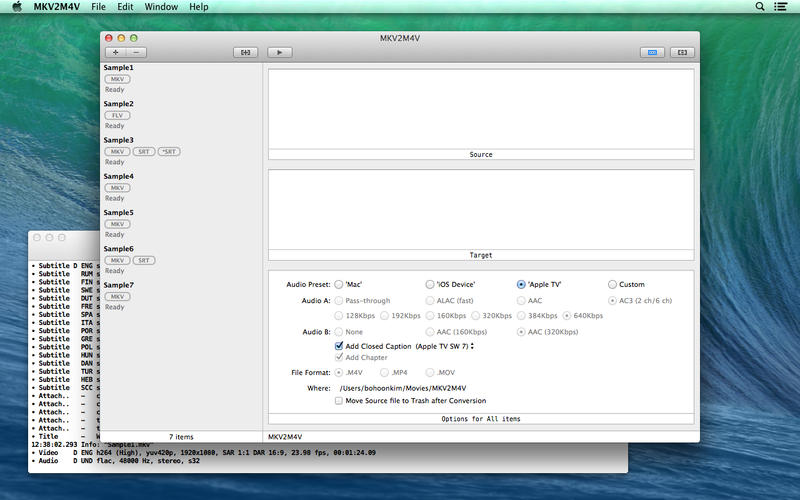Click the empty Target preview area

(x=481, y=209)
